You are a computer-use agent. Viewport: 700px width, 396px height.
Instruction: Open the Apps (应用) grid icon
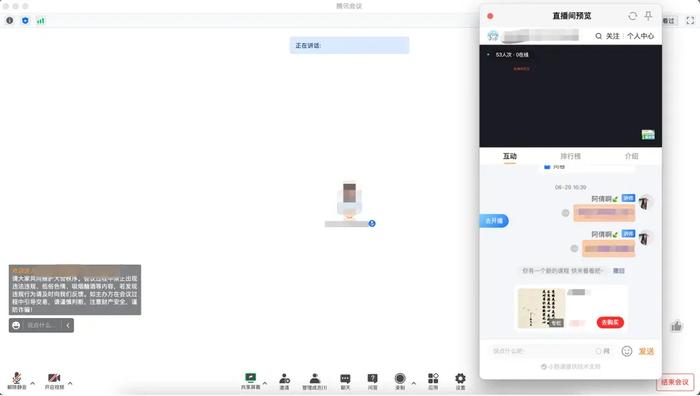coord(433,381)
